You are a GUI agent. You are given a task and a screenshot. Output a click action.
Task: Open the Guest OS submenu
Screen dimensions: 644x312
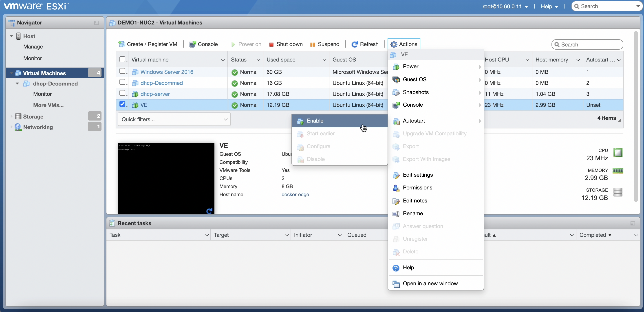(x=436, y=79)
